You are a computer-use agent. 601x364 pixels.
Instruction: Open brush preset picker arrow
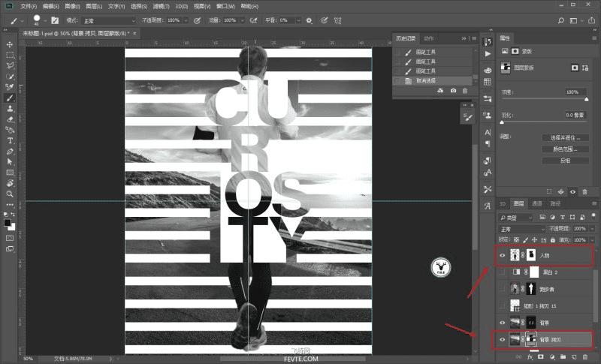coord(45,21)
